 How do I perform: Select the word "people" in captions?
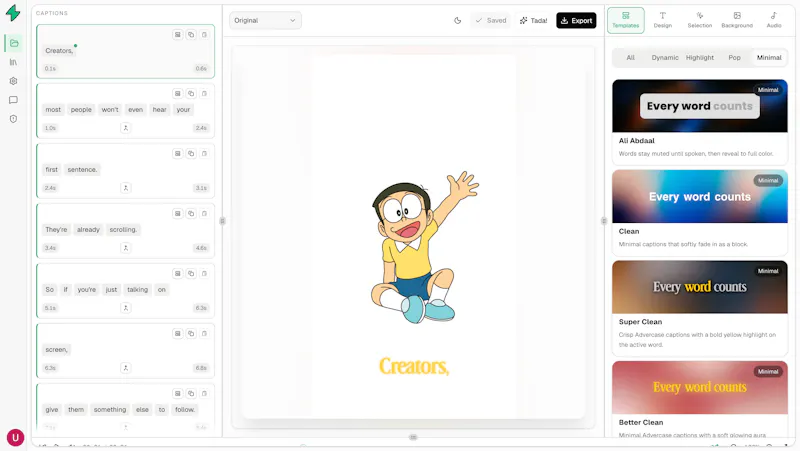(81, 110)
